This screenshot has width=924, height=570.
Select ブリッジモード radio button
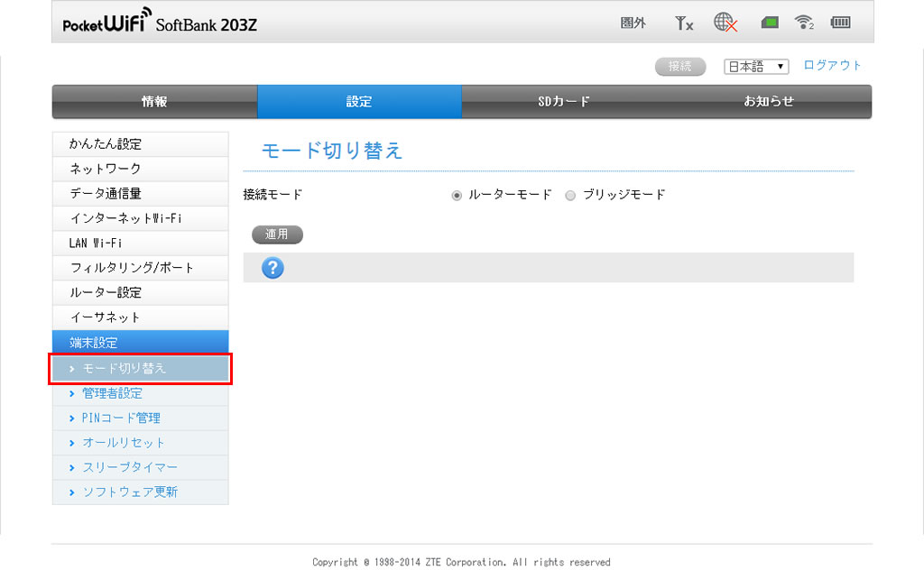[x=570, y=195]
